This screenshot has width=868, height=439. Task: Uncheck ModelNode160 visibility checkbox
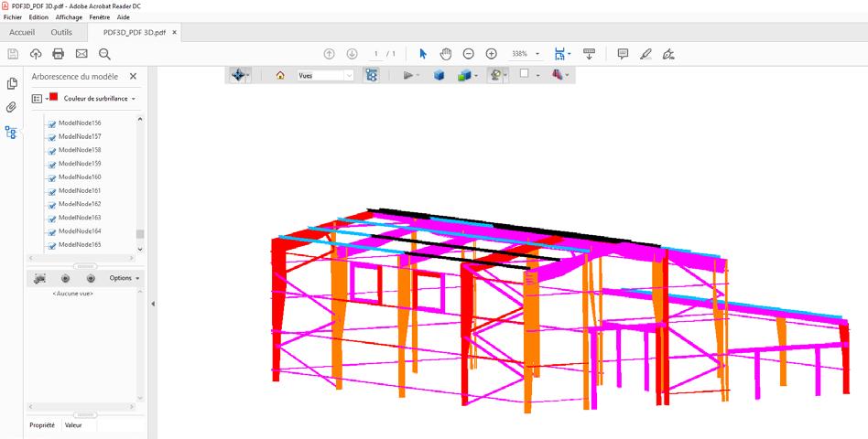pos(51,178)
